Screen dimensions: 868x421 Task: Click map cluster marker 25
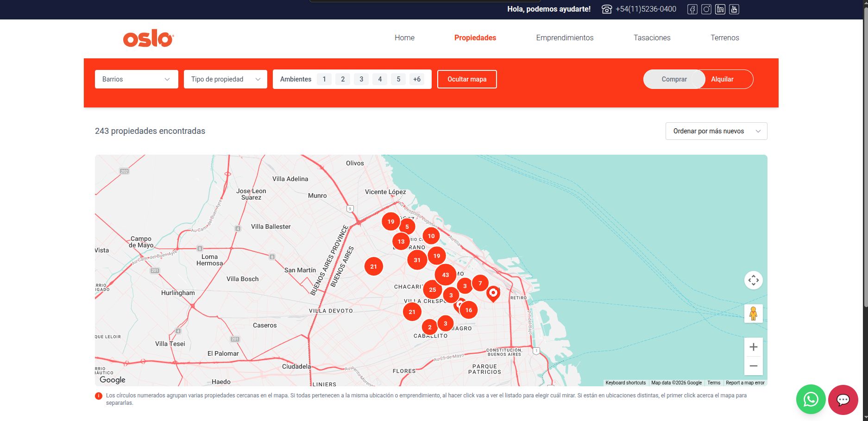pos(433,289)
